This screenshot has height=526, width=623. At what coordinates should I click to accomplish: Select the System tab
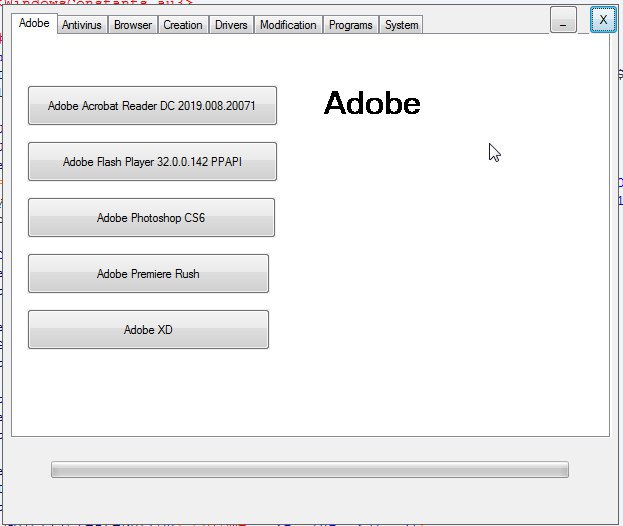tap(401, 25)
